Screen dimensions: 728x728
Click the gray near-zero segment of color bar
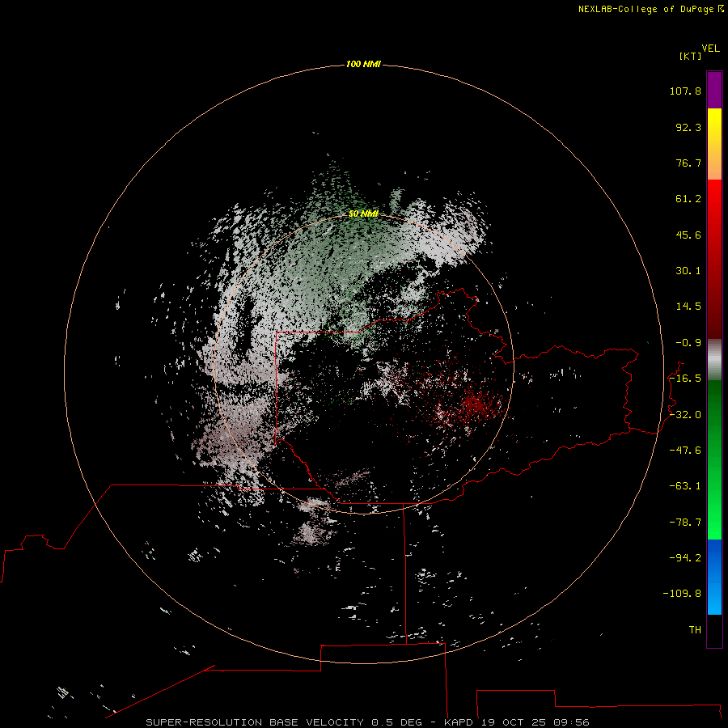(714, 360)
